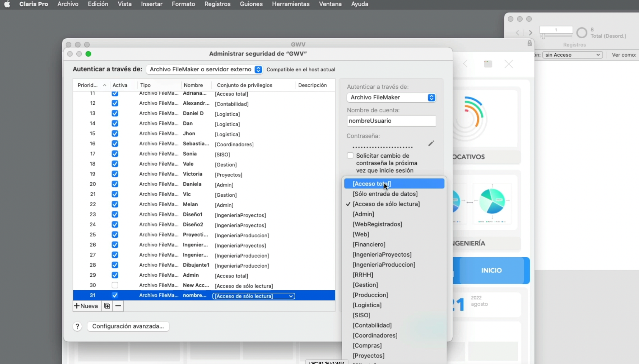The height and width of the screenshot is (364, 639).
Task: Click the nombreUsuario account name field
Action: click(391, 121)
